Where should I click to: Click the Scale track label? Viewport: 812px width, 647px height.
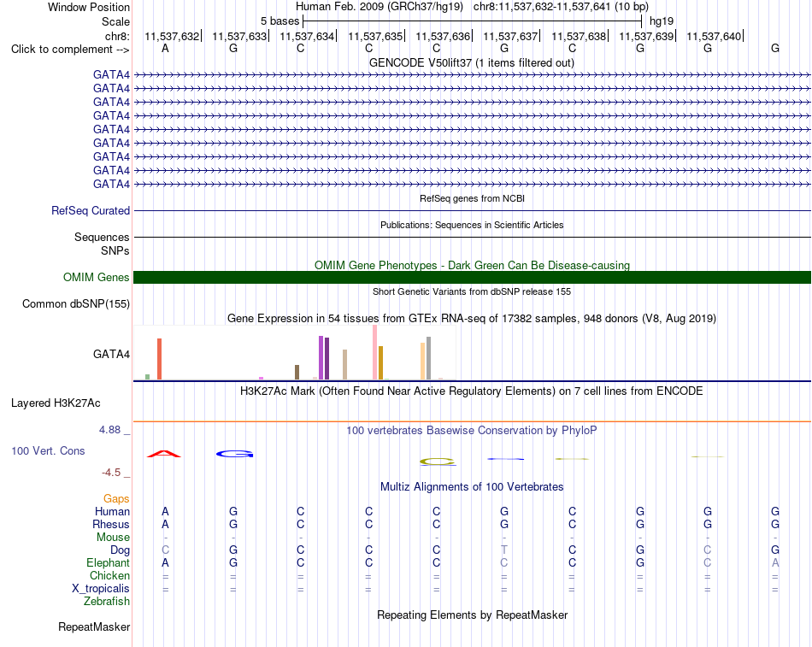(116, 21)
